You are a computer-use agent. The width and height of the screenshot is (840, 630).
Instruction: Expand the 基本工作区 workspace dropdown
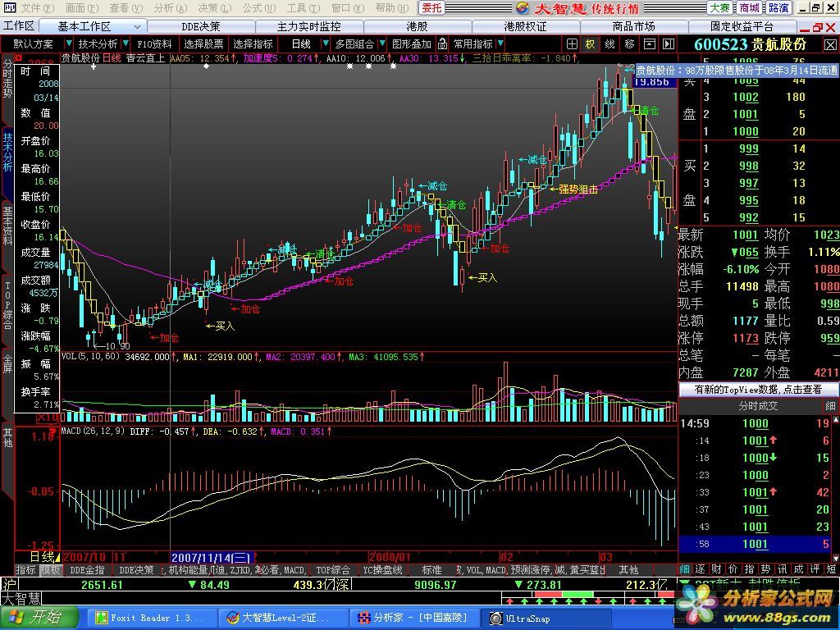(x=137, y=26)
